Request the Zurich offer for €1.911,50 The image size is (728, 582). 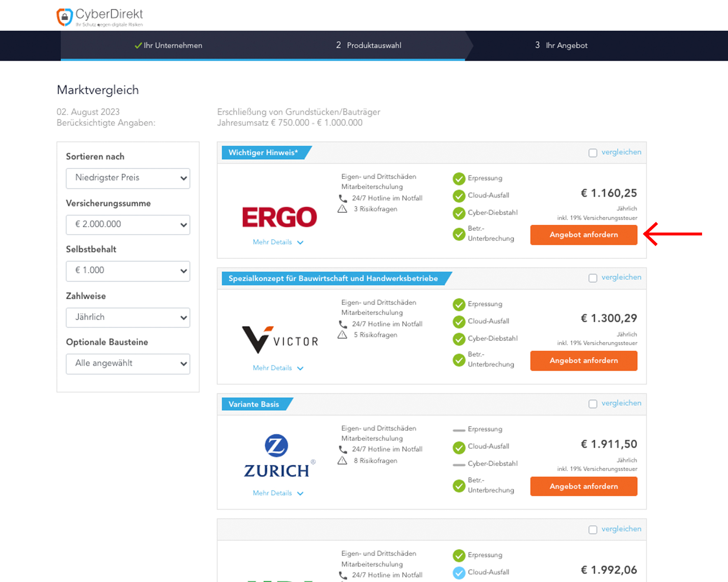click(x=584, y=486)
